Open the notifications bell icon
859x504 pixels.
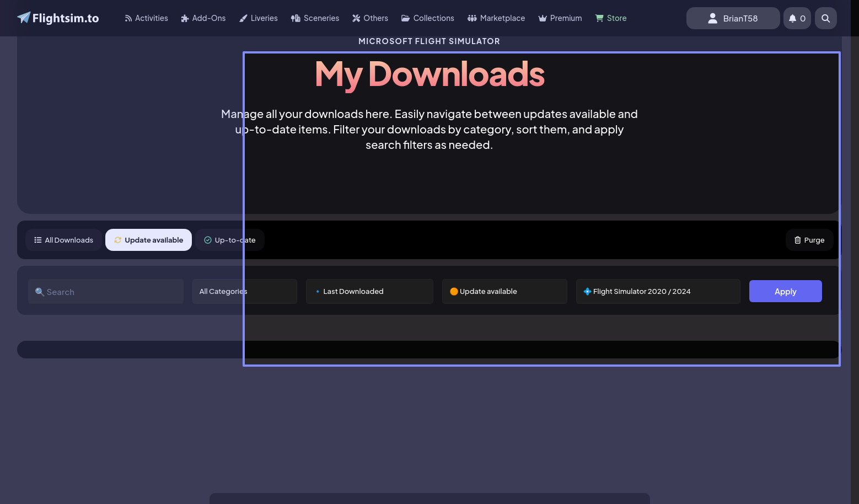797,18
